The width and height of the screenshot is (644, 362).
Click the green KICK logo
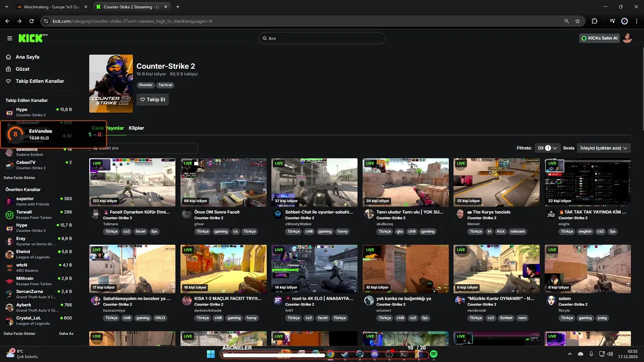33,38
